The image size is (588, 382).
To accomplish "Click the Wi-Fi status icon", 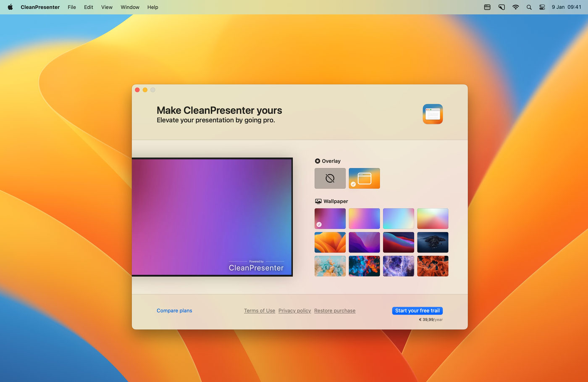I will click(515, 7).
